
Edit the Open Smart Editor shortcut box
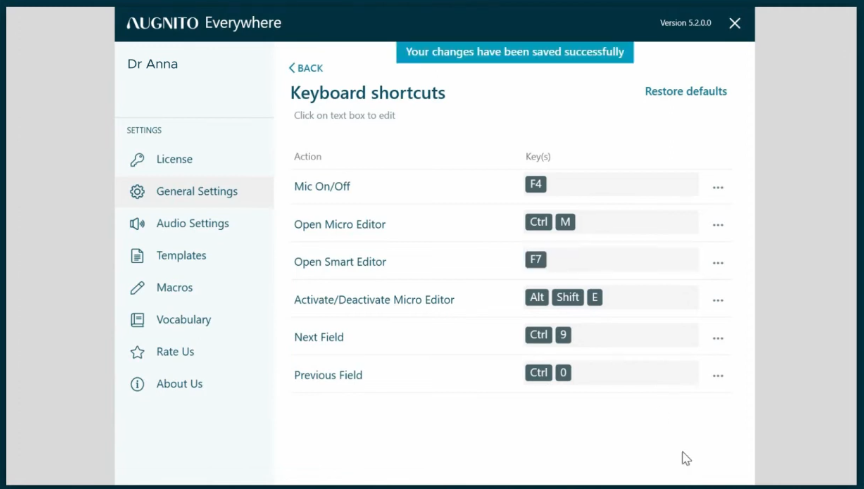[x=611, y=260]
